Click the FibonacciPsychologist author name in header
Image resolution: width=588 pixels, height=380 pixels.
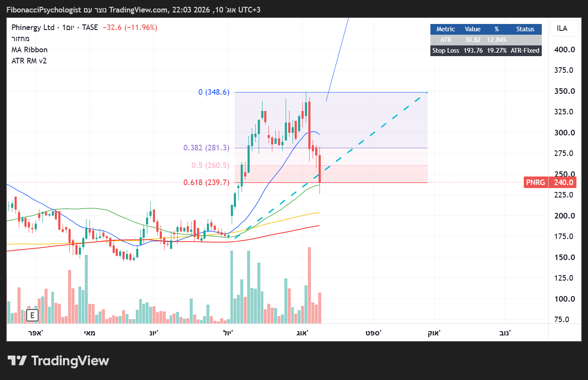pyautogui.click(x=44, y=10)
